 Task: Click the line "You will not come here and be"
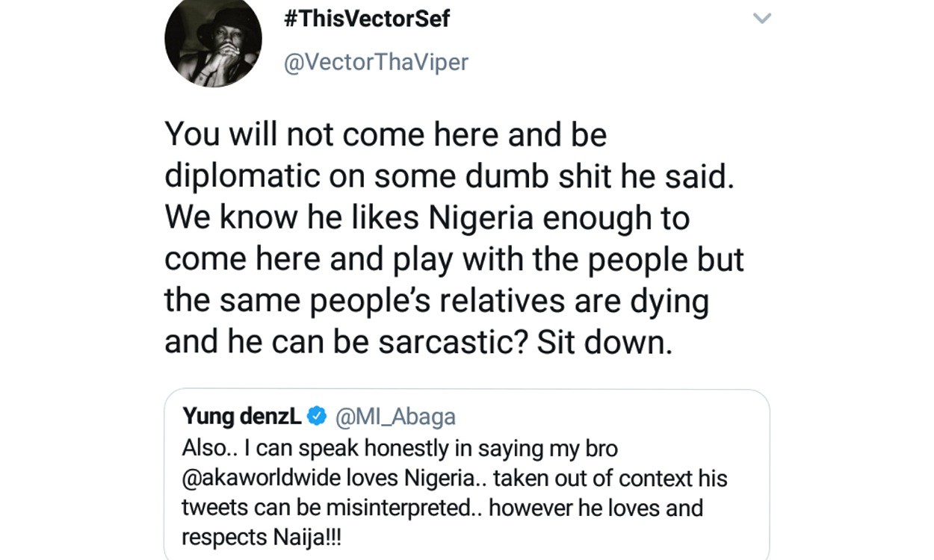coord(386,135)
